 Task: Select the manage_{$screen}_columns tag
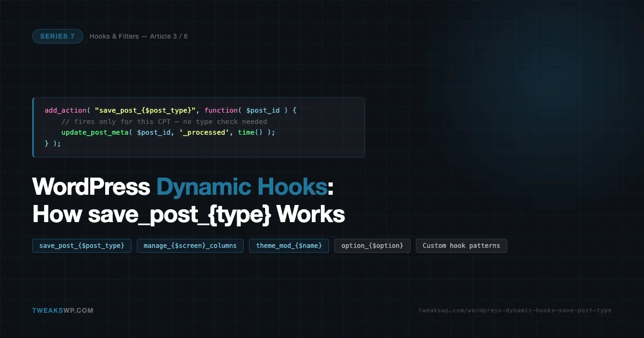(190, 246)
